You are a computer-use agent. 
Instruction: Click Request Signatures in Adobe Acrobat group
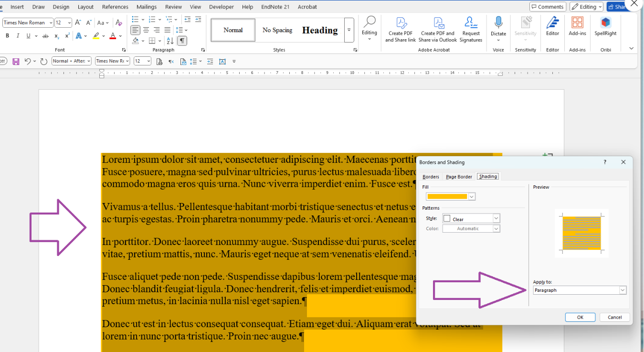click(471, 29)
